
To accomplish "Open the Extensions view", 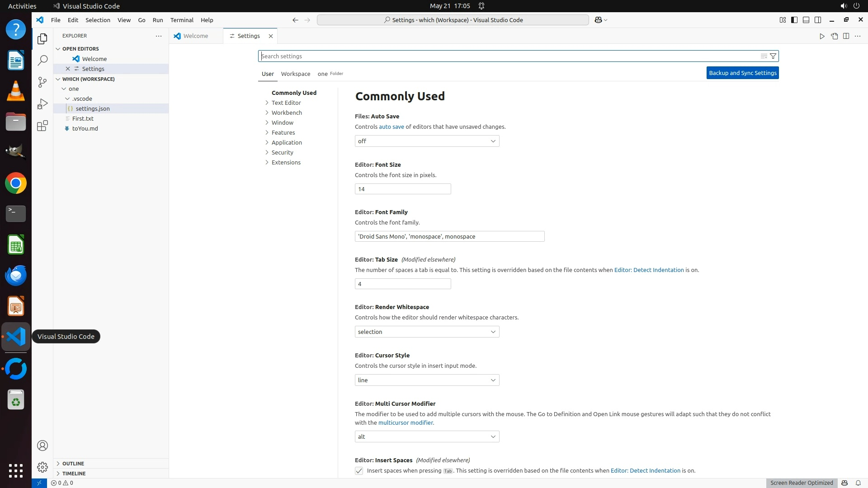I will click(42, 126).
